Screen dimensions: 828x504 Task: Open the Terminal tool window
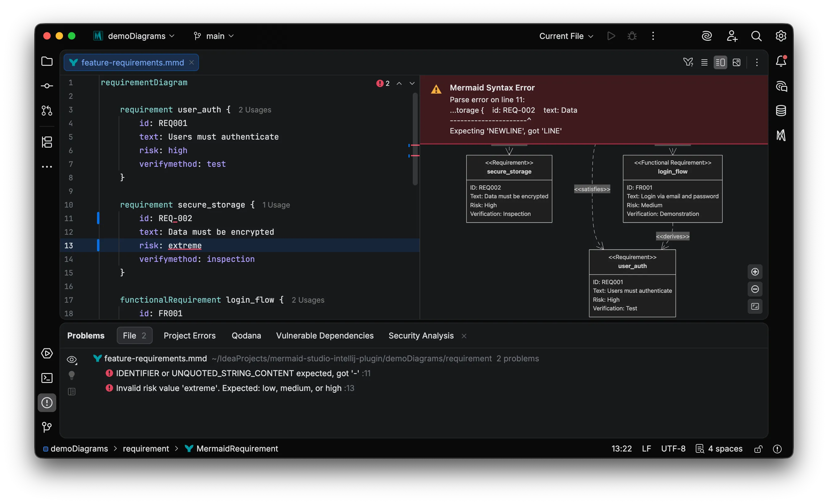pos(47,378)
